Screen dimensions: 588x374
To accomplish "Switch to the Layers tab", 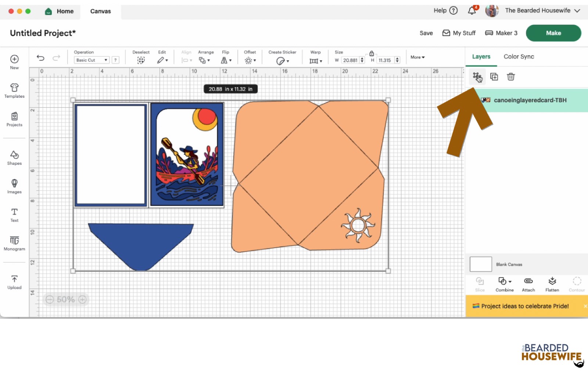I will pyautogui.click(x=481, y=57).
